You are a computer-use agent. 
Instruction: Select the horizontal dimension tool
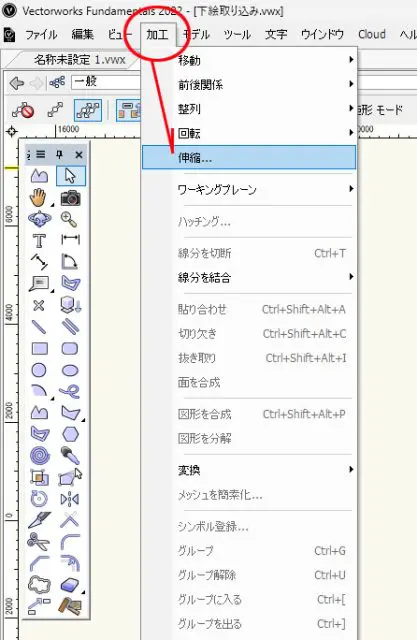click(x=70, y=239)
